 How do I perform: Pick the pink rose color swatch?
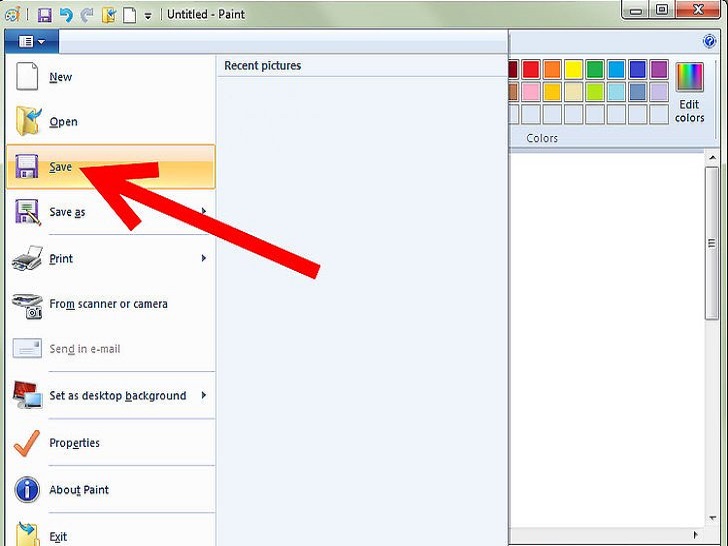(531, 91)
